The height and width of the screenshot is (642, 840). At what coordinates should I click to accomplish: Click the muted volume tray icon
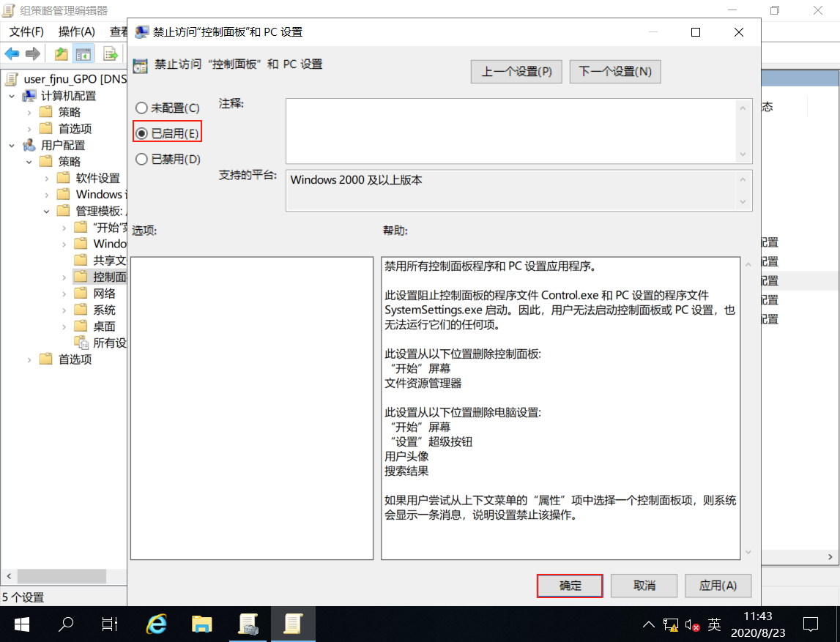tap(692, 624)
